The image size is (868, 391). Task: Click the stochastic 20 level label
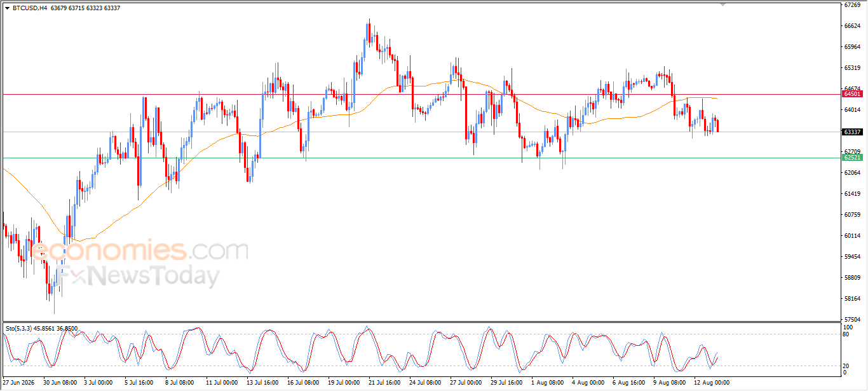846,366
